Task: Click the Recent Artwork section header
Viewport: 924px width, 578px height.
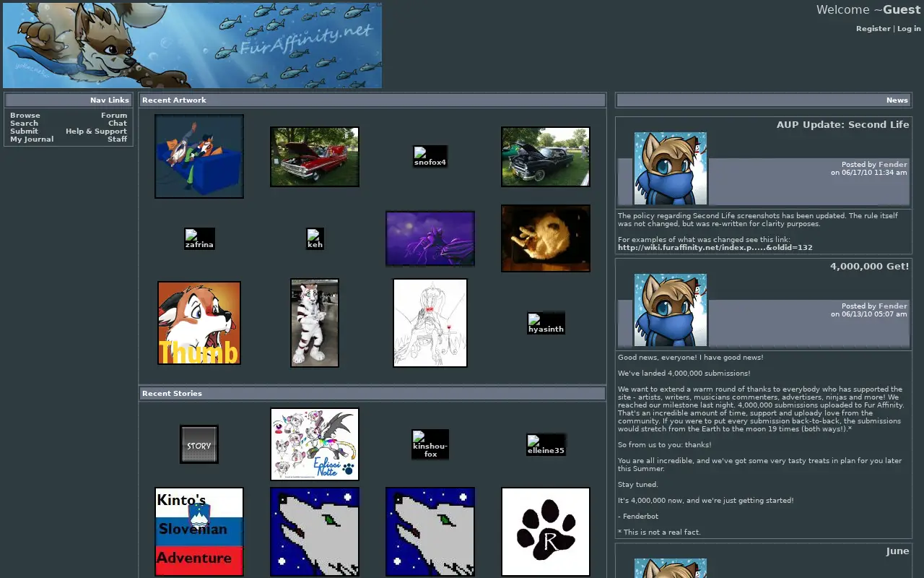Action: coord(372,100)
